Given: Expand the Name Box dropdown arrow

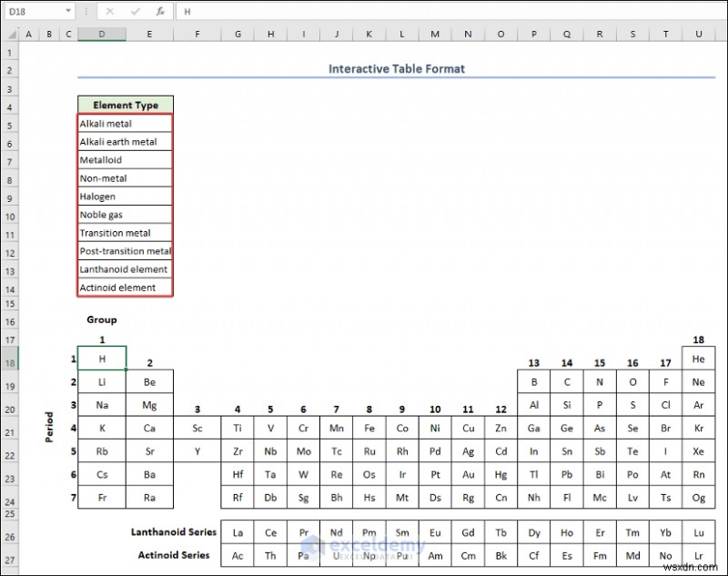Looking at the screenshot, I should coord(67,11).
